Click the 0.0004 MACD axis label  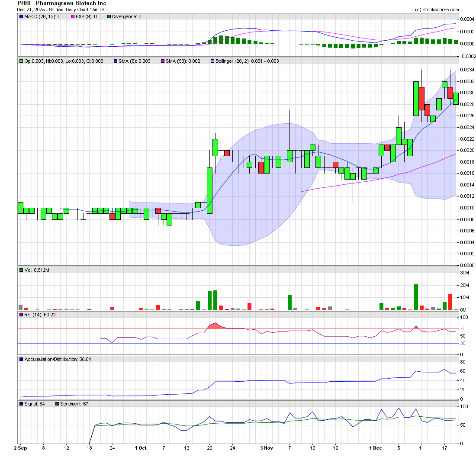467,19
